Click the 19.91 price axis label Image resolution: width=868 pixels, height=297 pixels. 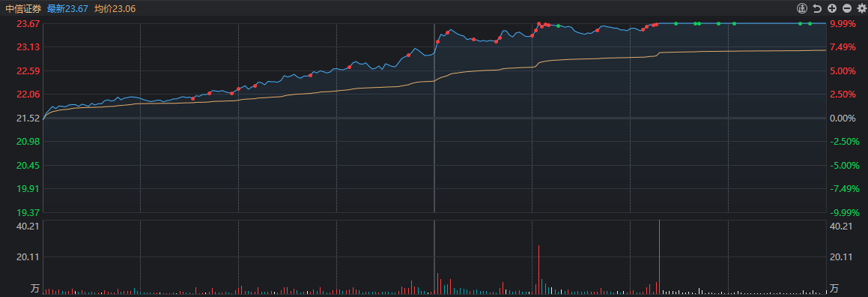pos(28,189)
